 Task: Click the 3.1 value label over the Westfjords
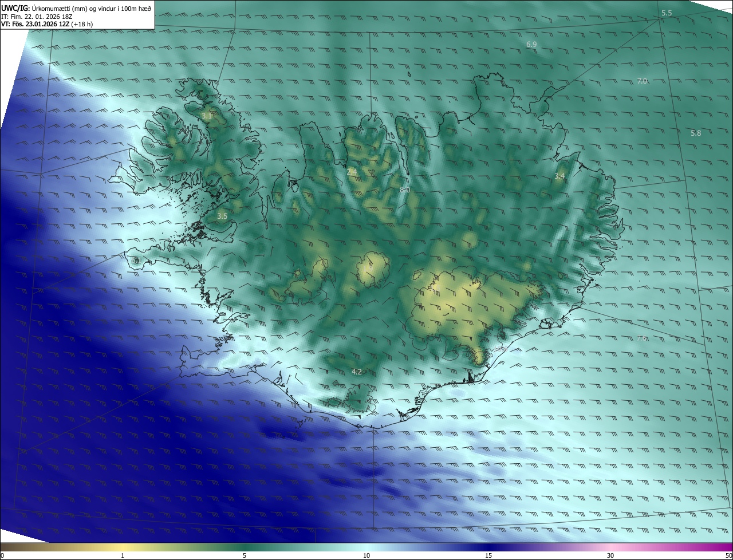click(x=207, y=116)
